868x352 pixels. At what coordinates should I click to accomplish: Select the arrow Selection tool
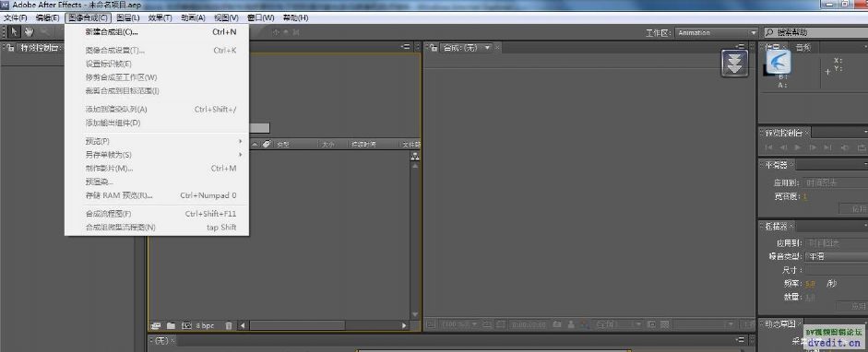15,32
